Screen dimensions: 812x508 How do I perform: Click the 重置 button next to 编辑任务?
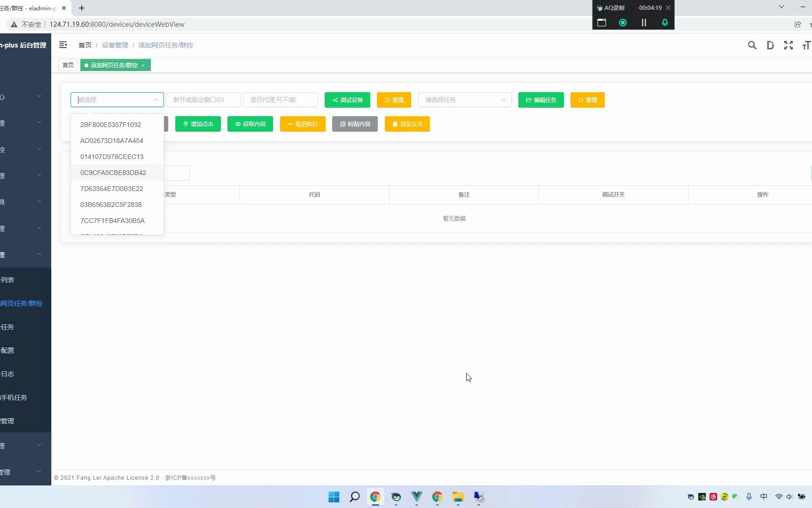click(587, 100)
